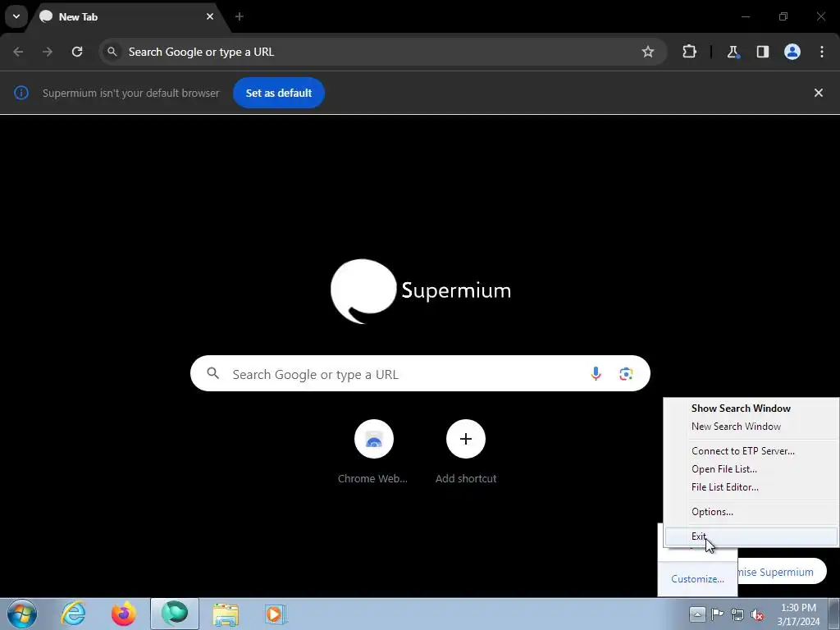Image resolution: width=840 pixels, height=630 pixels.
Task: Search by image with lens icon
Action: point(626,373)
